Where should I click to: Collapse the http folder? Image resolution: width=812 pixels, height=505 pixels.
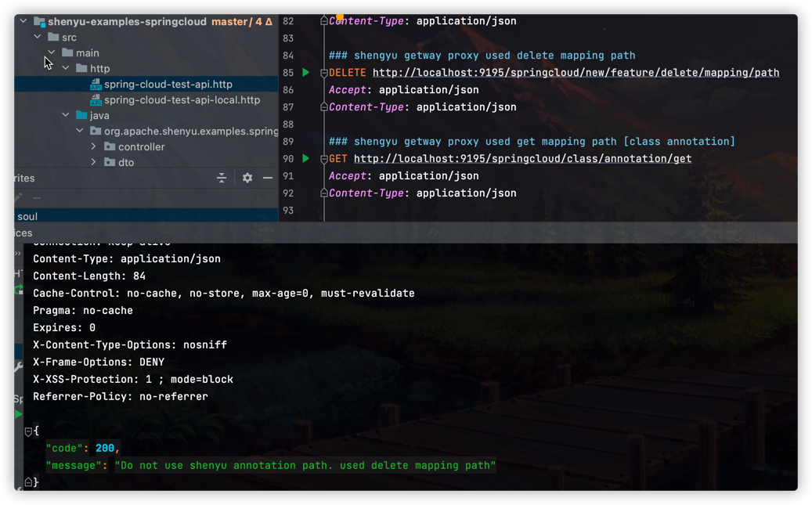(x=66, y=68)
